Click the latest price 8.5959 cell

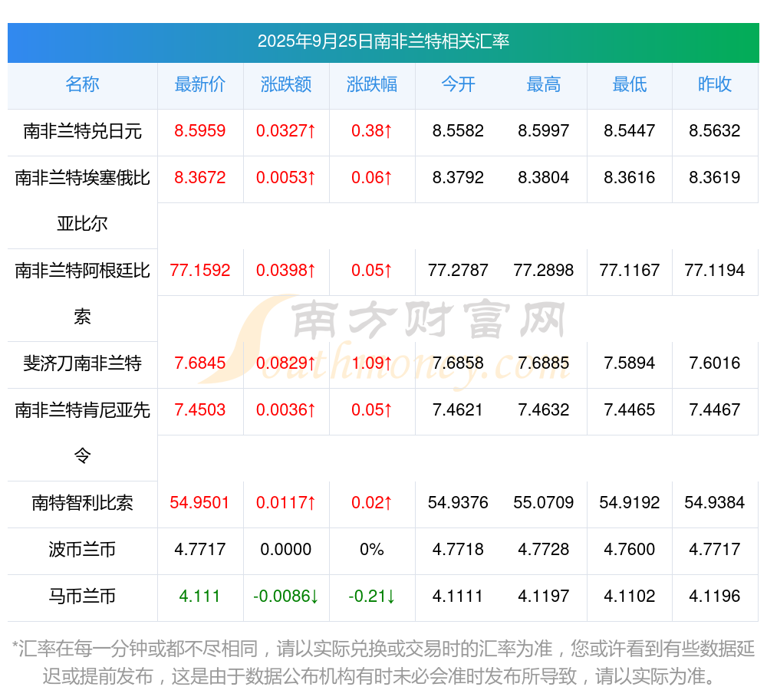pos(200,131)
